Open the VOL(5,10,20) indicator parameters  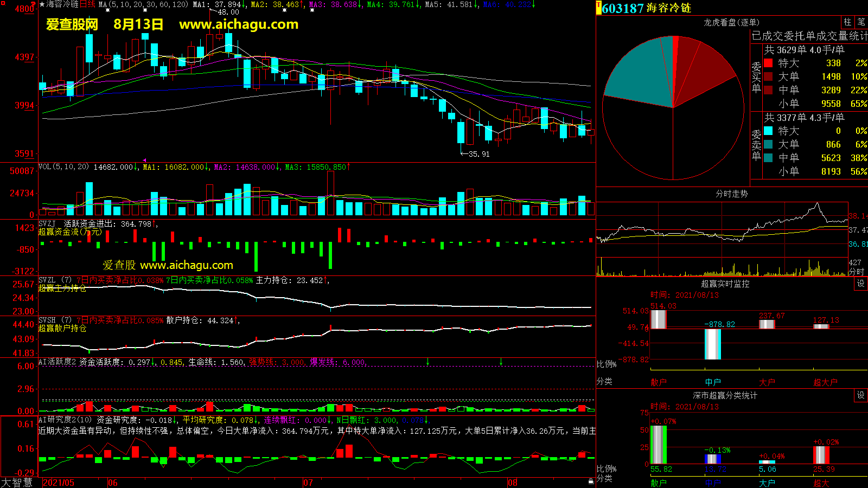(x=63, y=167)
